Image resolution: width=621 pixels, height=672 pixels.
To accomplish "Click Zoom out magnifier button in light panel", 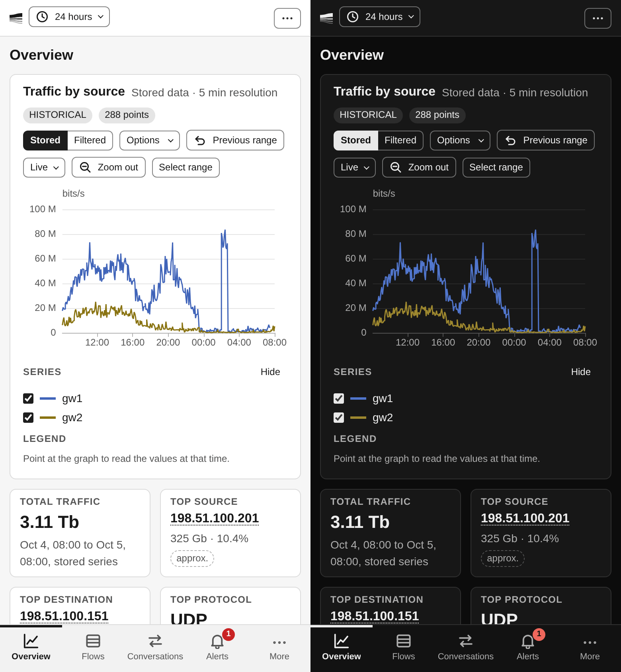I will pos(109,167).
